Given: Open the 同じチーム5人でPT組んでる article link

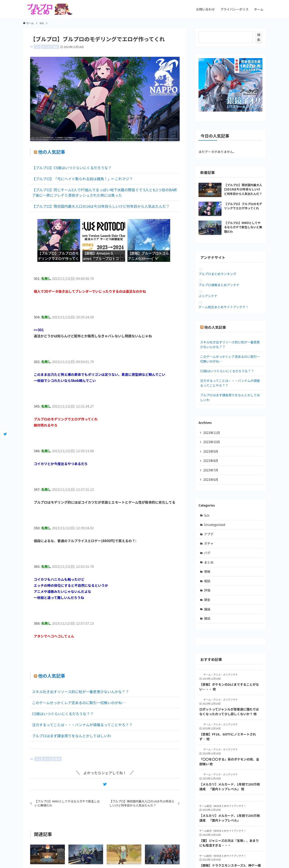Looking at the screenshot, I should [104, 192].
